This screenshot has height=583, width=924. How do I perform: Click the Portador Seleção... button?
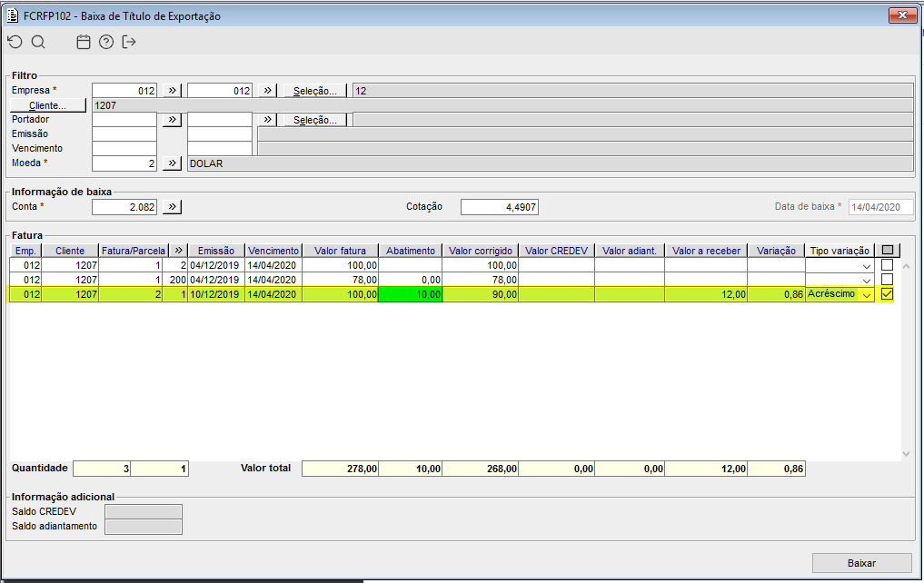click(315, 120)
